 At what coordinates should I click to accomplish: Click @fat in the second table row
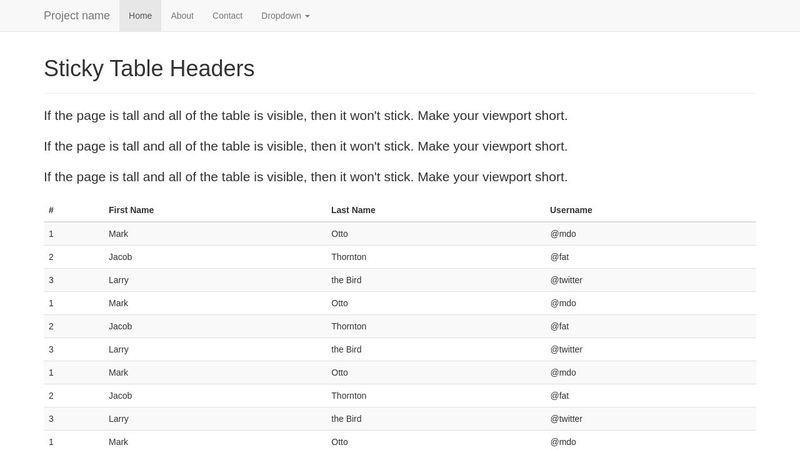point(559,257)
